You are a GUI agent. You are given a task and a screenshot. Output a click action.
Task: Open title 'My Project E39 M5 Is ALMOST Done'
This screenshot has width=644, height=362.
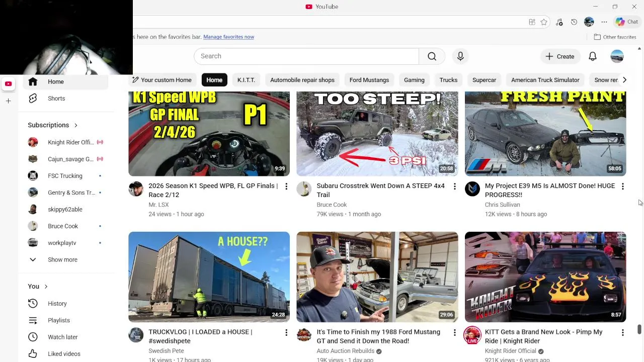point(549,190)
